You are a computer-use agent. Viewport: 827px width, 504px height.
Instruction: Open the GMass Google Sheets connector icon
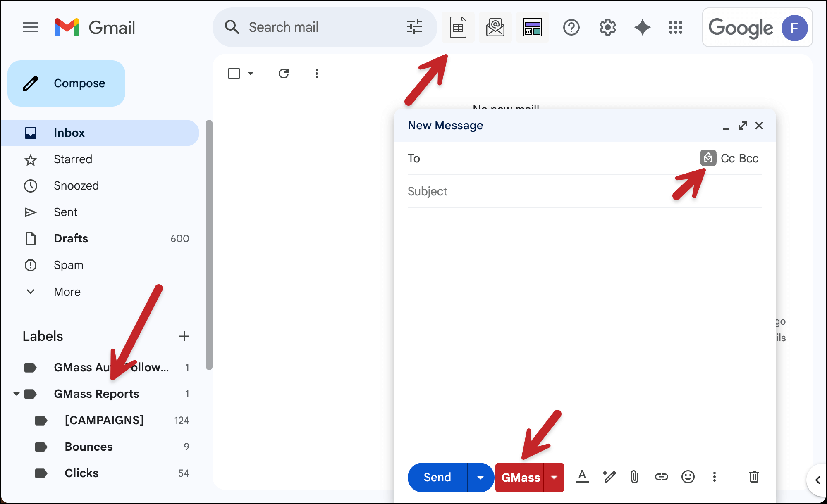tap(458, 27)
